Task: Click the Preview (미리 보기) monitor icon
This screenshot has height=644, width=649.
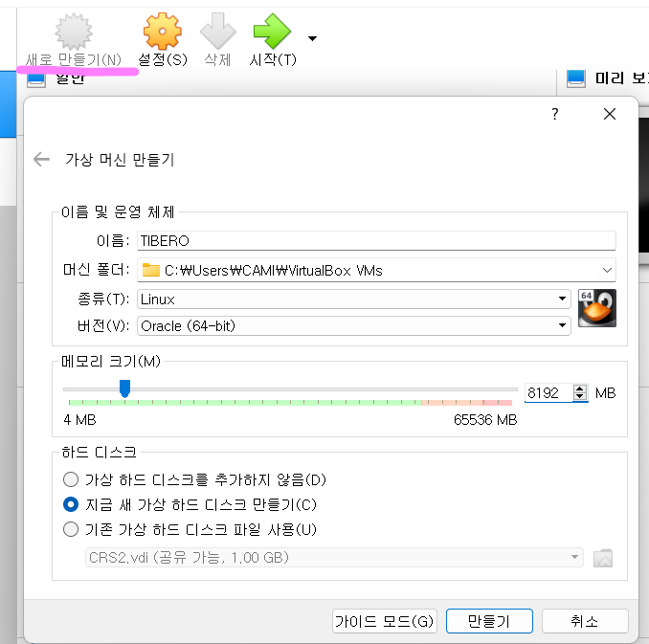Action: pyautogui.click(x=575, y=78)
